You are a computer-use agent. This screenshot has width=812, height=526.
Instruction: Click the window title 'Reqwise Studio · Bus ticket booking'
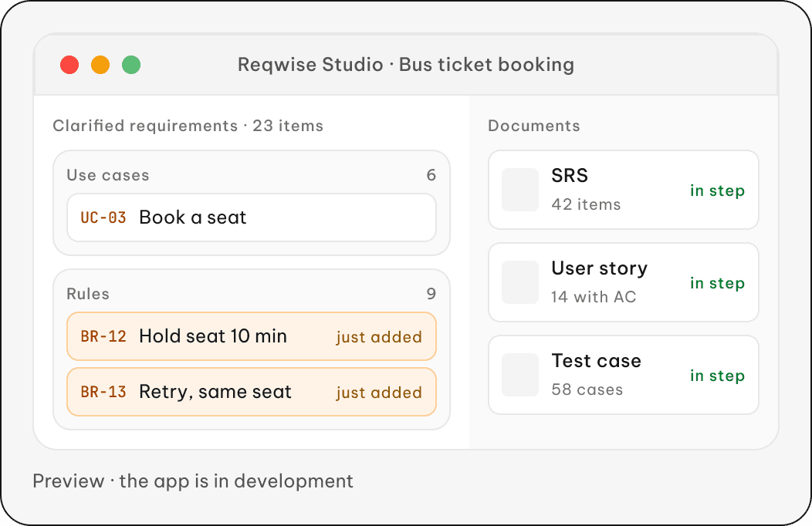tap(406, 65)
